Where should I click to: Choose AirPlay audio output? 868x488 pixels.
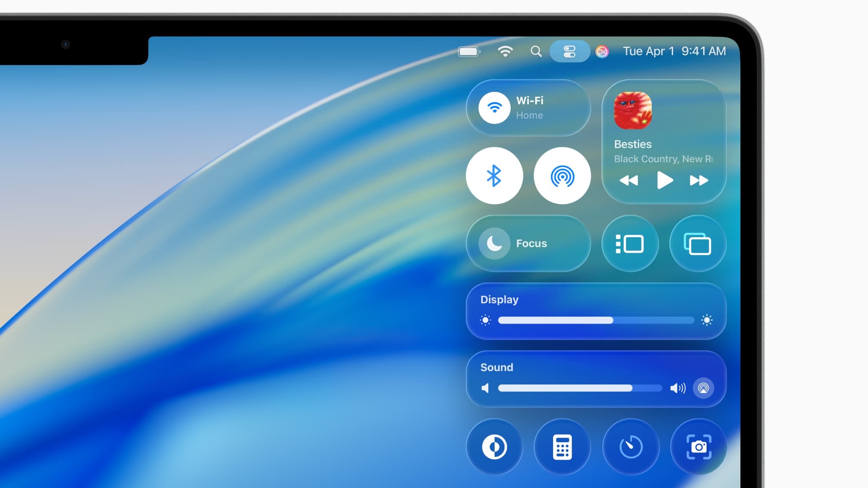click(x=703, y=388)
